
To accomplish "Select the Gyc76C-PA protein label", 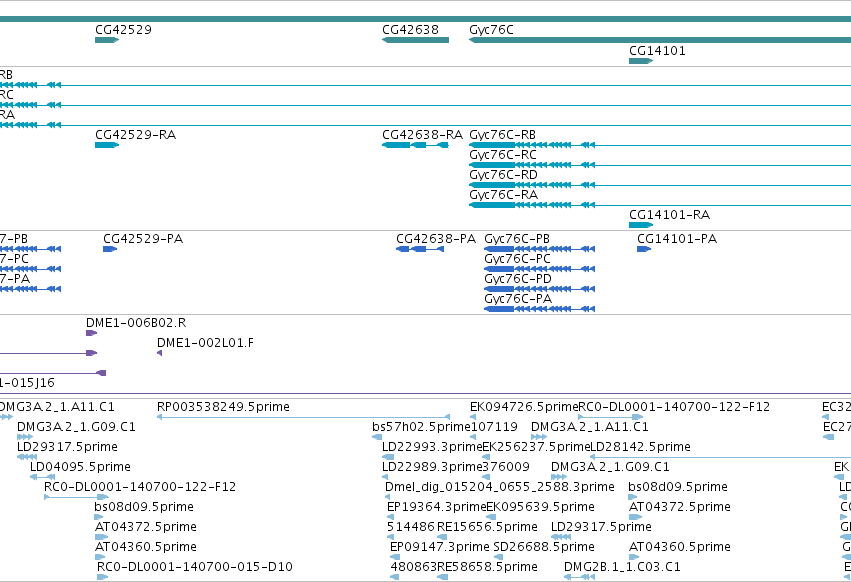I will pos(518,299).
